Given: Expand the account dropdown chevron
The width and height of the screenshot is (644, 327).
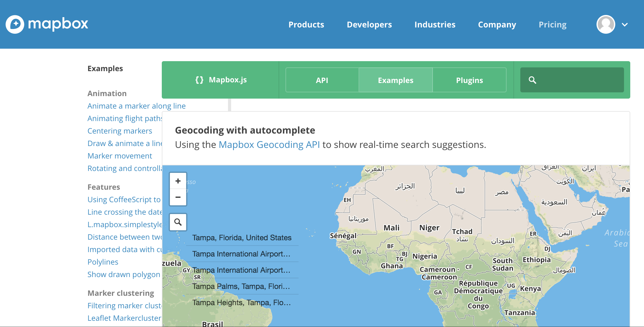Looking at the screenshot, I should coord(625,24).
